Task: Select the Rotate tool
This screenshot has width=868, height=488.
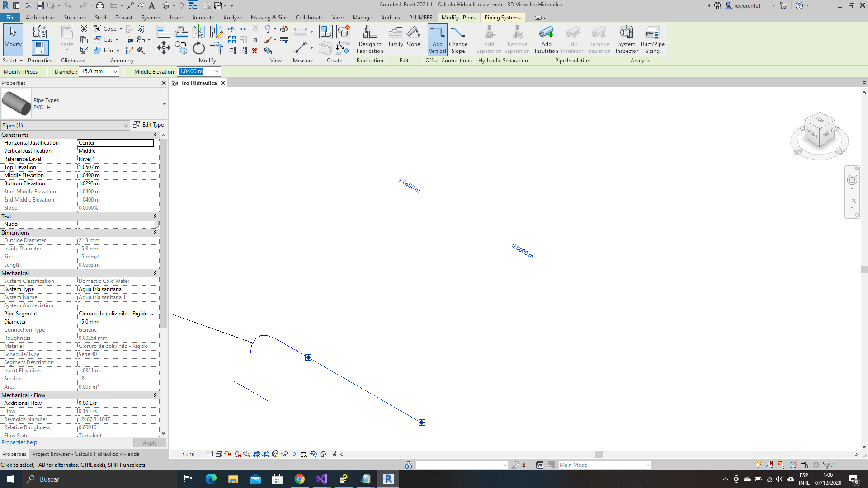Action: click(198, 47)
